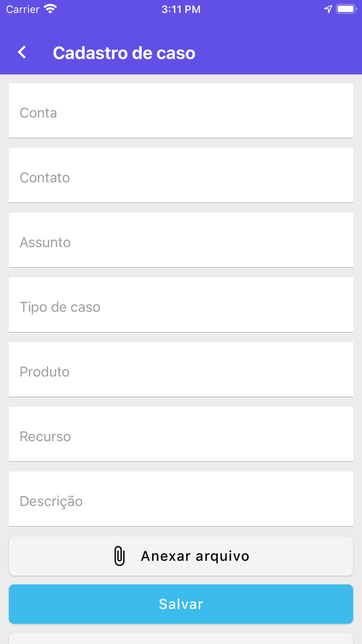Tap the Descrição field
Image resolution: width=362 pixels, height=644 pixels.
pos(180,499)
